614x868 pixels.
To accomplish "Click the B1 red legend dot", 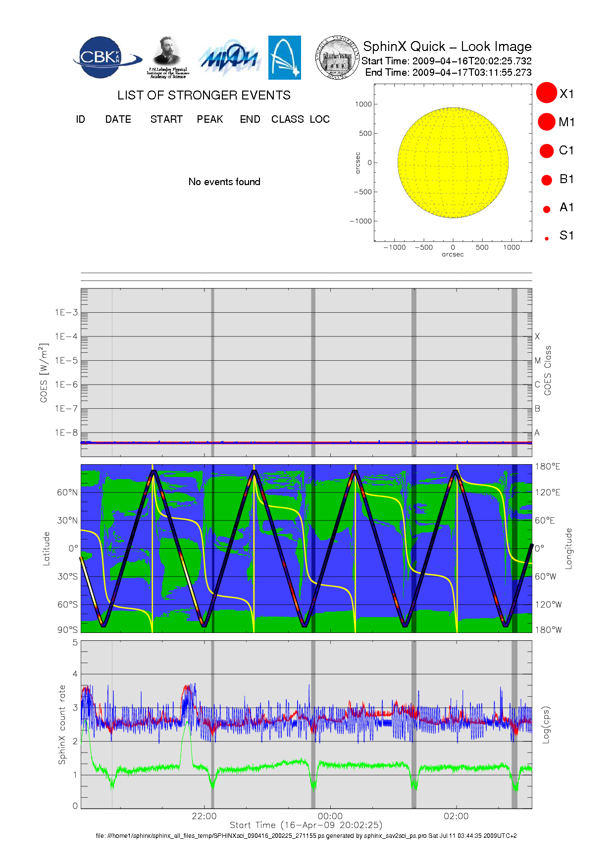I will [547, 180].
